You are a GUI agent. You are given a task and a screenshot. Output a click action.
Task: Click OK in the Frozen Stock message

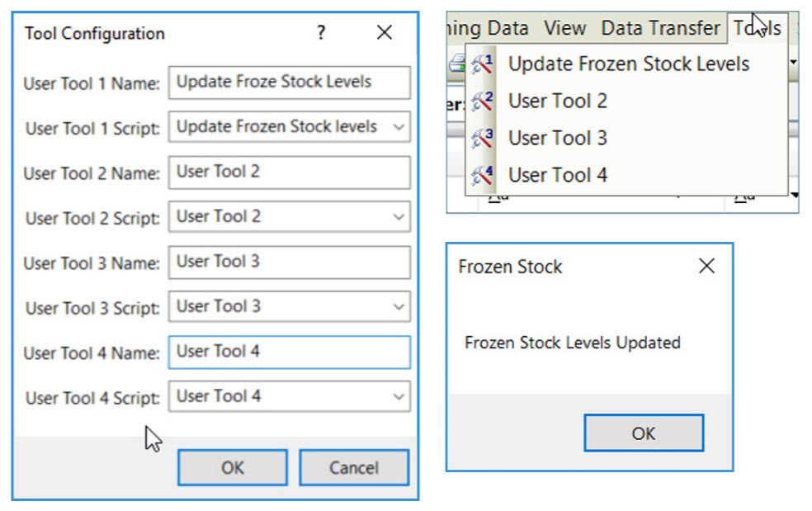click(x=643, y=433)
